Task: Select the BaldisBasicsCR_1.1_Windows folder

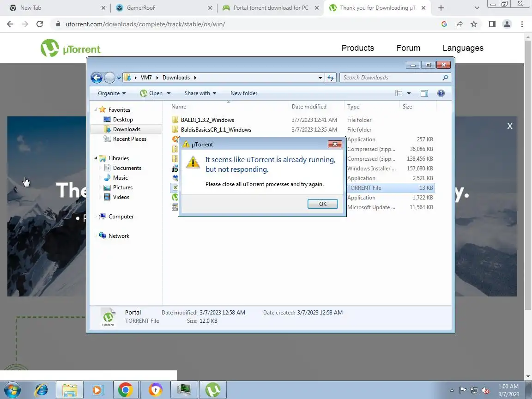Action: tap(216, 130)
